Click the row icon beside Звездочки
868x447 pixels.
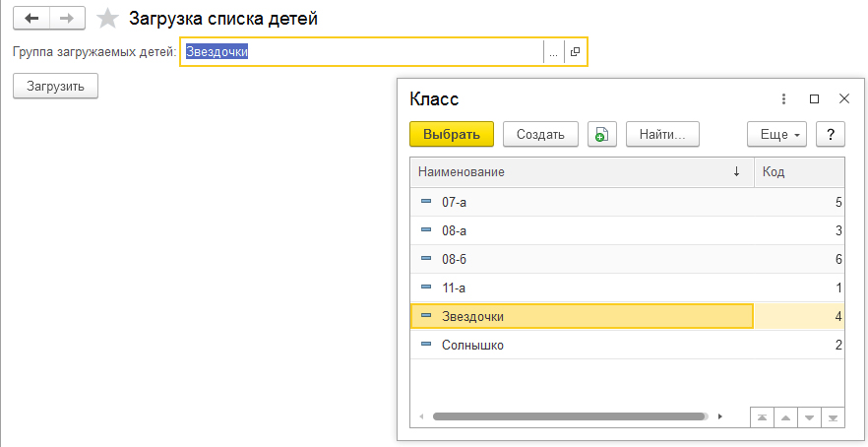(426, 316)
